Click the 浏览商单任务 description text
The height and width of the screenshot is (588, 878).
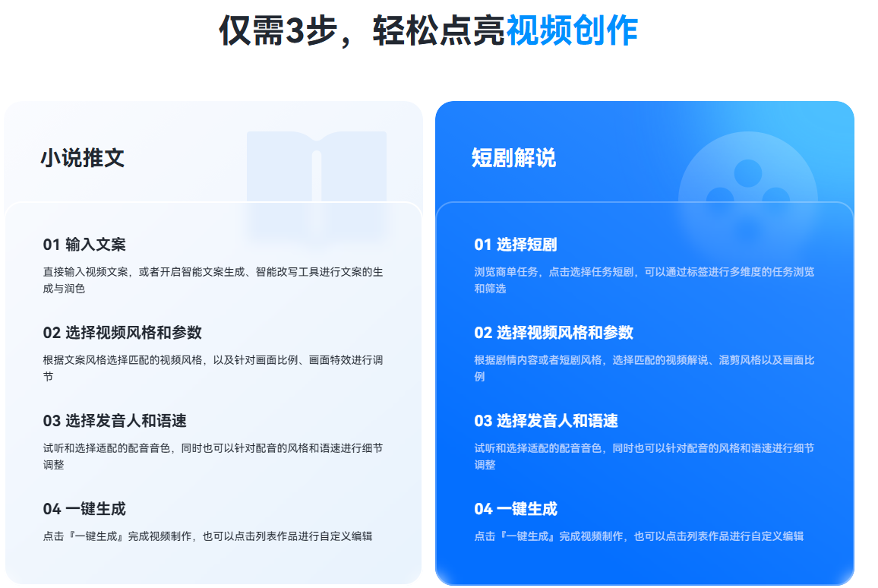644,280
